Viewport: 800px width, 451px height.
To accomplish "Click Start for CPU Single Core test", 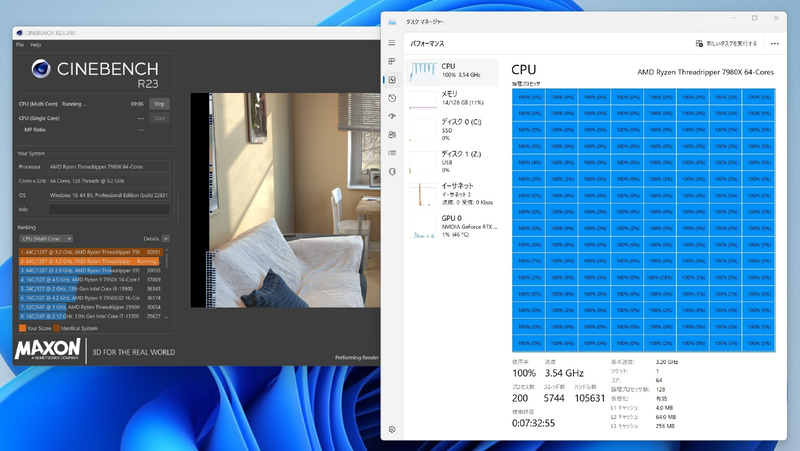I will coord(160,118).
